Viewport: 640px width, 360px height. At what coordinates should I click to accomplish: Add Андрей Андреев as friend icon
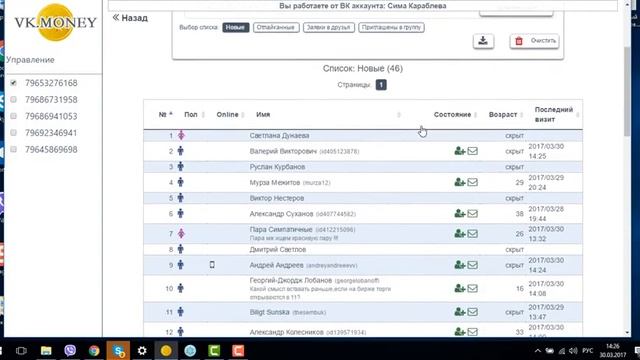(460, 265)
